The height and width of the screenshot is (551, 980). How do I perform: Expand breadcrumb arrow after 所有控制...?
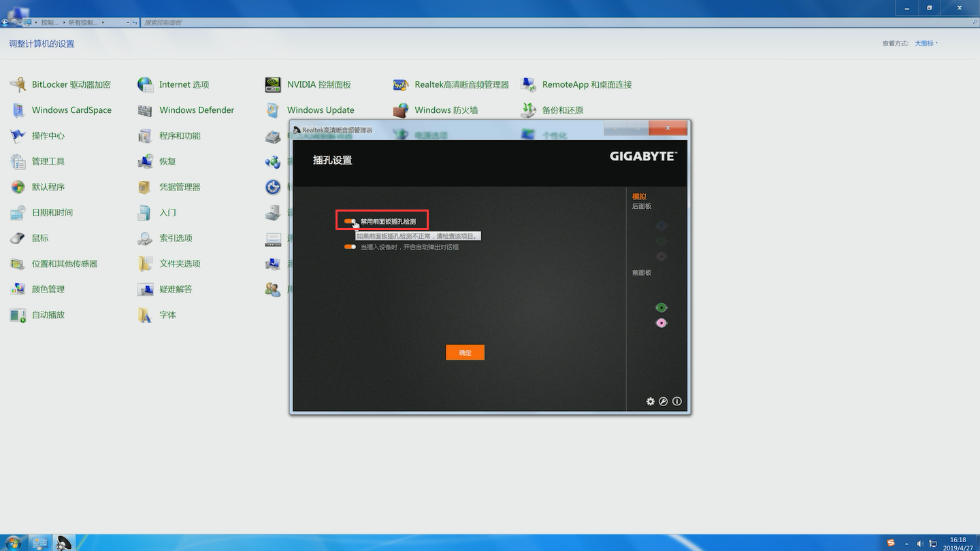[x=103, y=22]
